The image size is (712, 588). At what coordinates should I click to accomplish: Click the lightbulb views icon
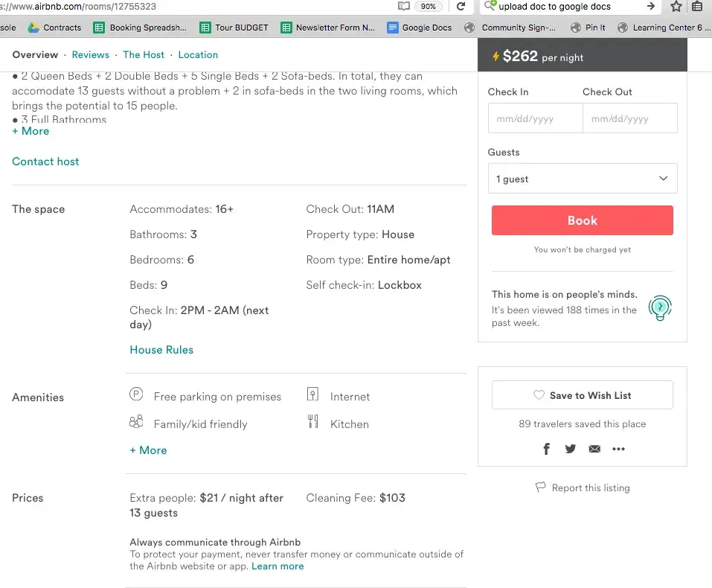(x=659, y=307)
